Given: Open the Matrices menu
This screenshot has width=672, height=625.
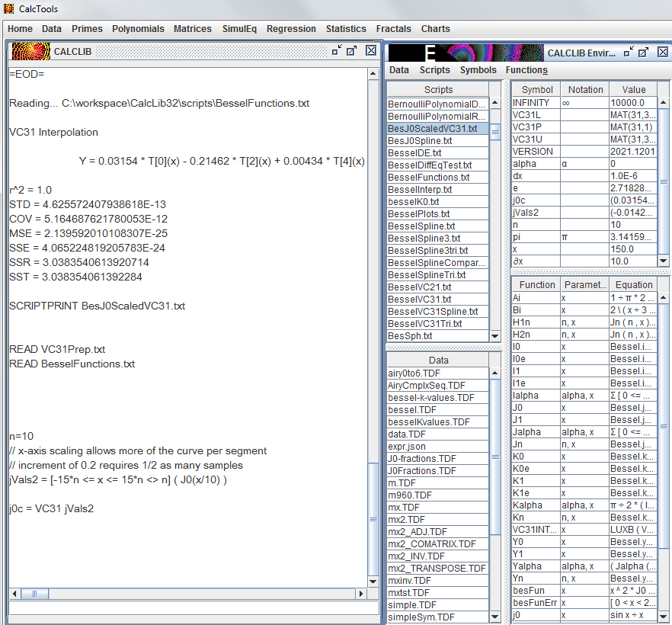Looking at the screenshot, I should pyautogui.click(x=193, y=29).
